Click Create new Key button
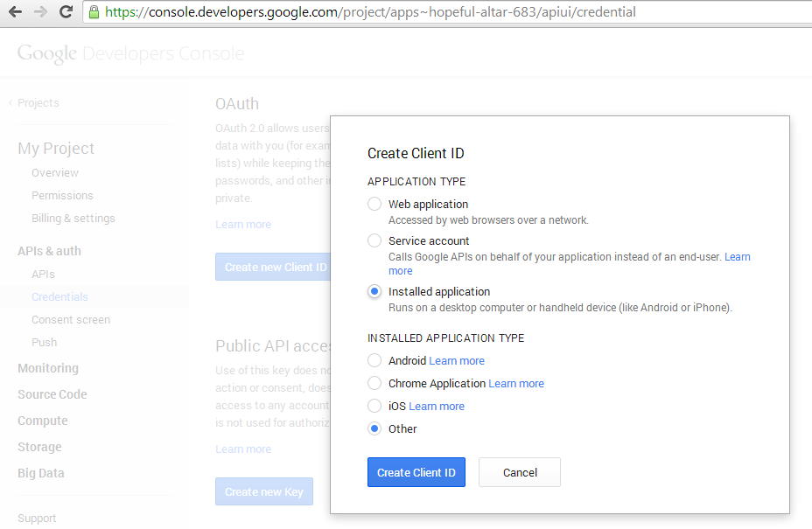The width and height of the screenshot is (812, 529). (264, 491)
